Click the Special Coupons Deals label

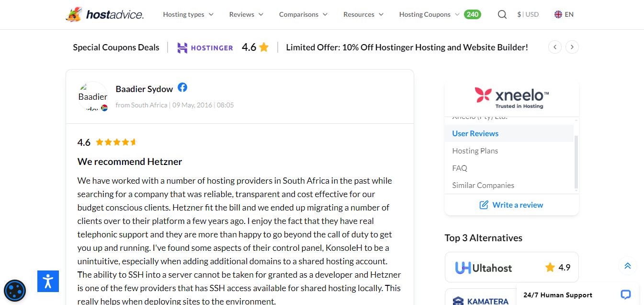[116, 47]
